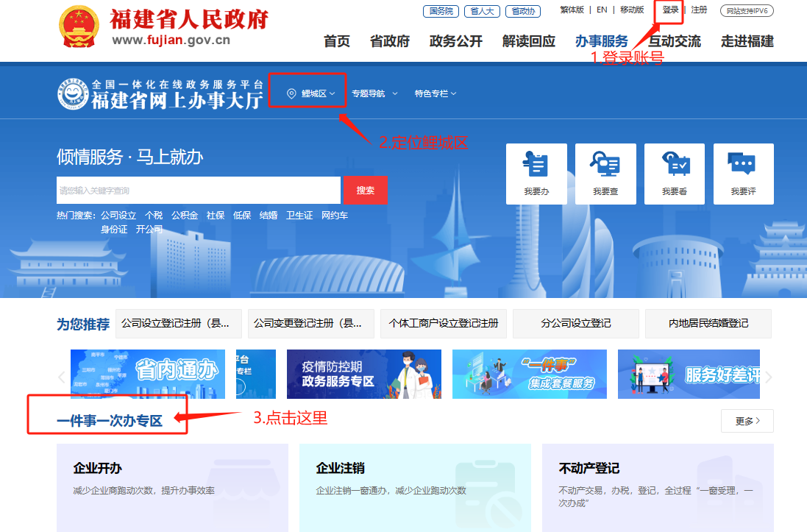807x532 pixels.
Task: Select the 我要看 view icon tile
Action: [674, 173]
